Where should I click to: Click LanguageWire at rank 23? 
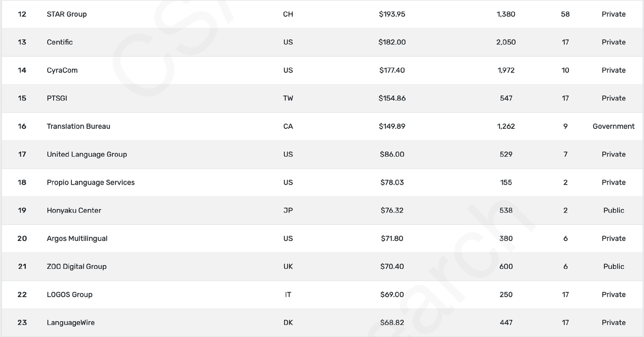71,323
